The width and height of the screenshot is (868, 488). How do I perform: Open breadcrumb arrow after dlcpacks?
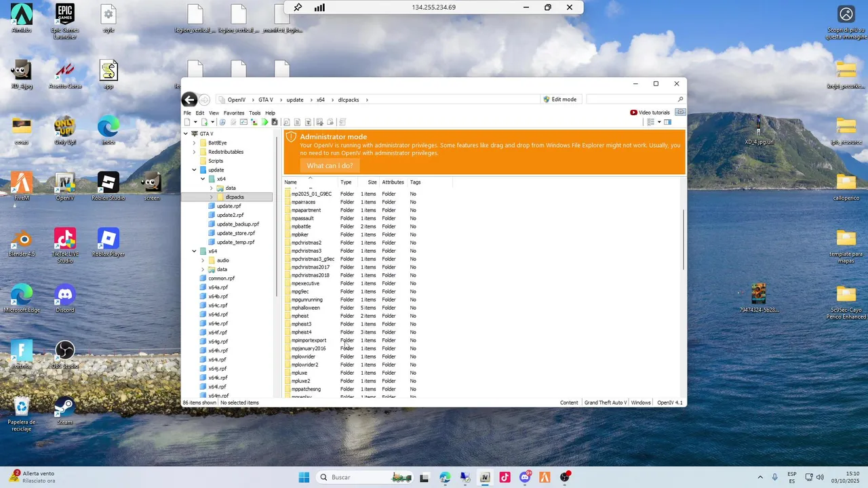(367, 100)
